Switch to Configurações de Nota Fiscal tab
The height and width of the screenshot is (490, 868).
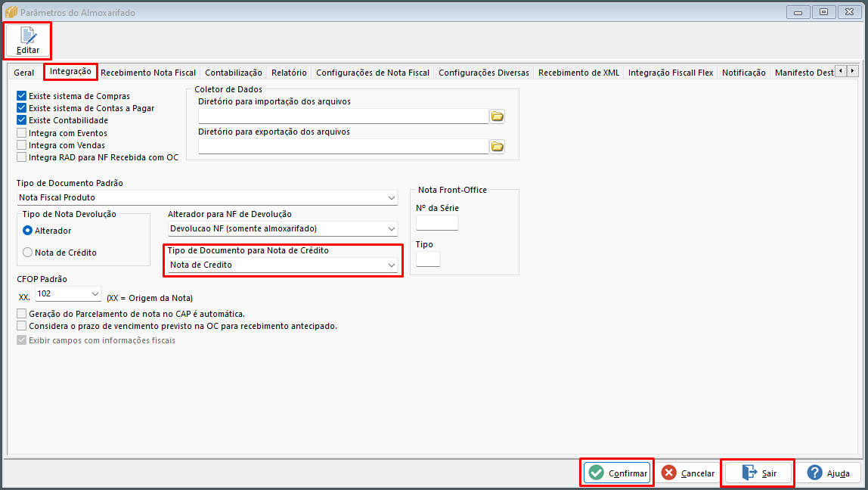point(373,73)
